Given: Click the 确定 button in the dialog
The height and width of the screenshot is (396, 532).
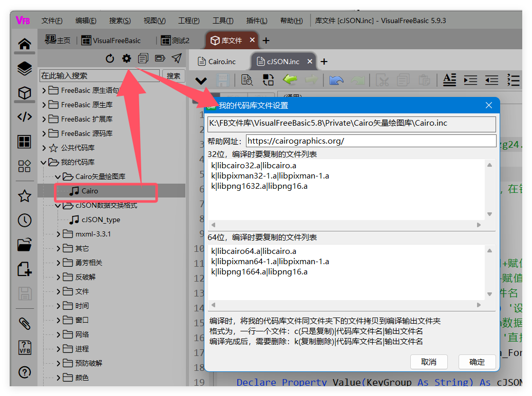Looking at the screenshot, I should pyautogui.click(x=477, y=362).
